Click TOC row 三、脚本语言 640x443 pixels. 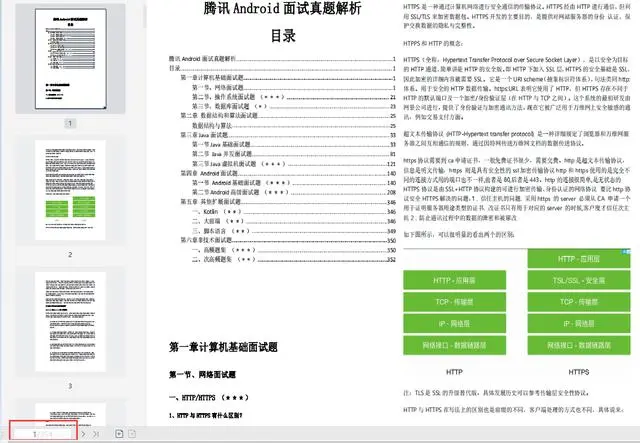coord(294,231)
